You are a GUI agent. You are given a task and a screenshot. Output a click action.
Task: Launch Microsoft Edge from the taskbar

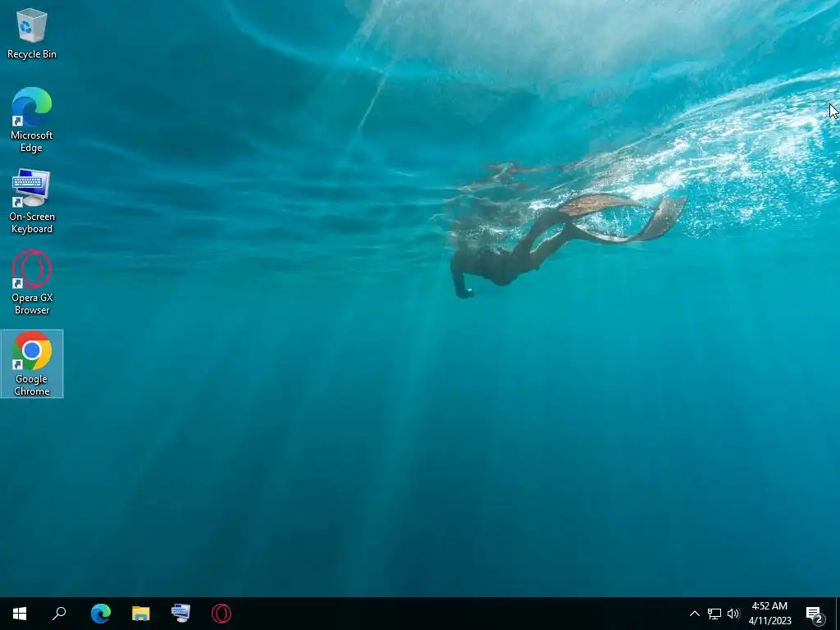click(x=101, y=614)
